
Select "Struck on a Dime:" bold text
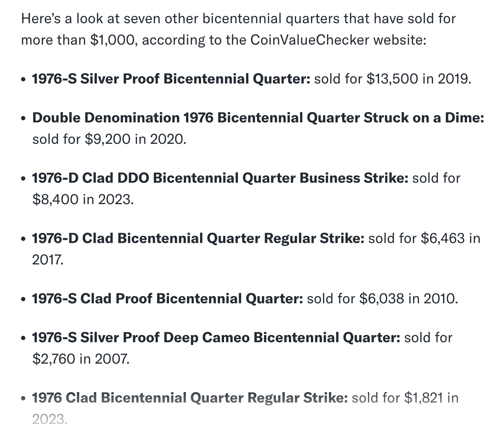pos(424,117)
